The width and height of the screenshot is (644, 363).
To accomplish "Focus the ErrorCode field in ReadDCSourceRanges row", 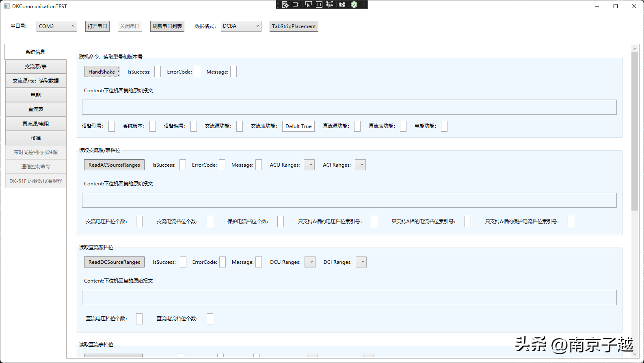I will (223, 262).
